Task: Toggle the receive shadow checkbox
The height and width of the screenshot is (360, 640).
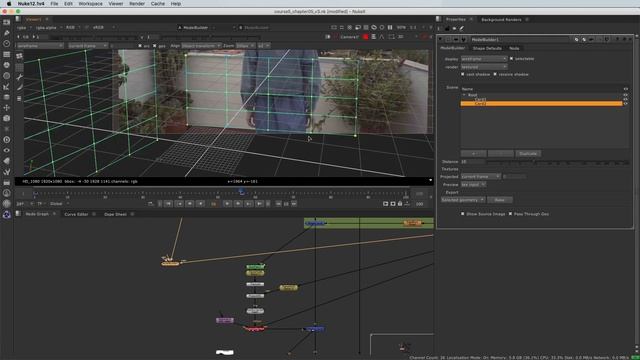Action: [x=495, y=74]
